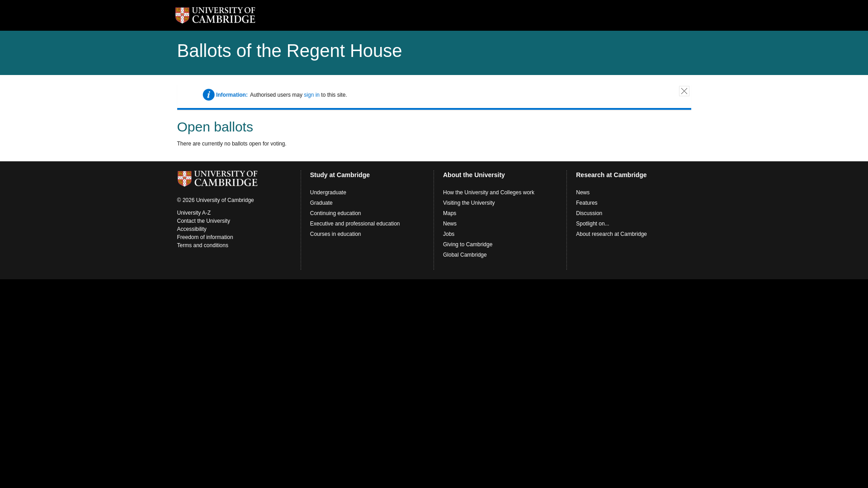Open Continuing education link
This screenshot has width=868, height=488.
click(x=335, y=213)
